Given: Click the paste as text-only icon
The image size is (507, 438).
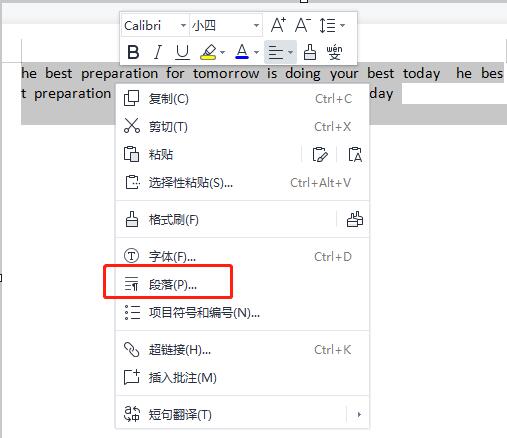Looking at the screenshot, I should [x=355, y=155].
